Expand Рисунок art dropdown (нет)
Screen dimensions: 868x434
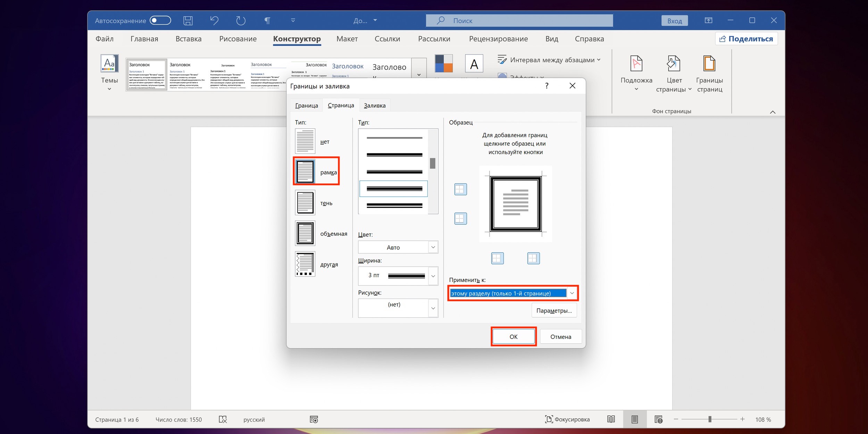[433, 308]
